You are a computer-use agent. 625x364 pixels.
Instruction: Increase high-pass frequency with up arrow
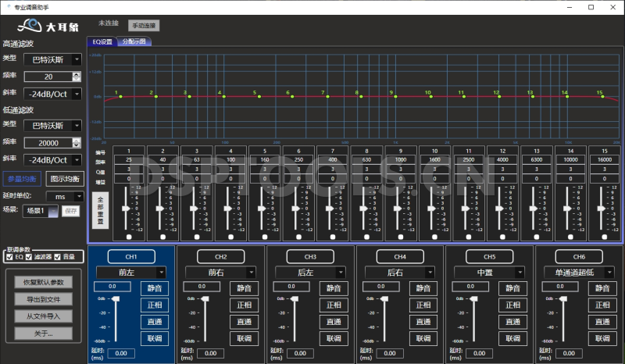(x=76, y=73)
